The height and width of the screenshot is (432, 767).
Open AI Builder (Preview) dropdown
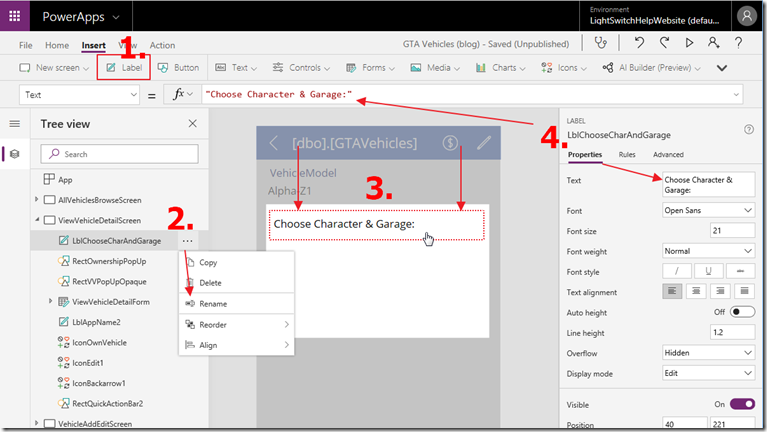pos(652,68)
